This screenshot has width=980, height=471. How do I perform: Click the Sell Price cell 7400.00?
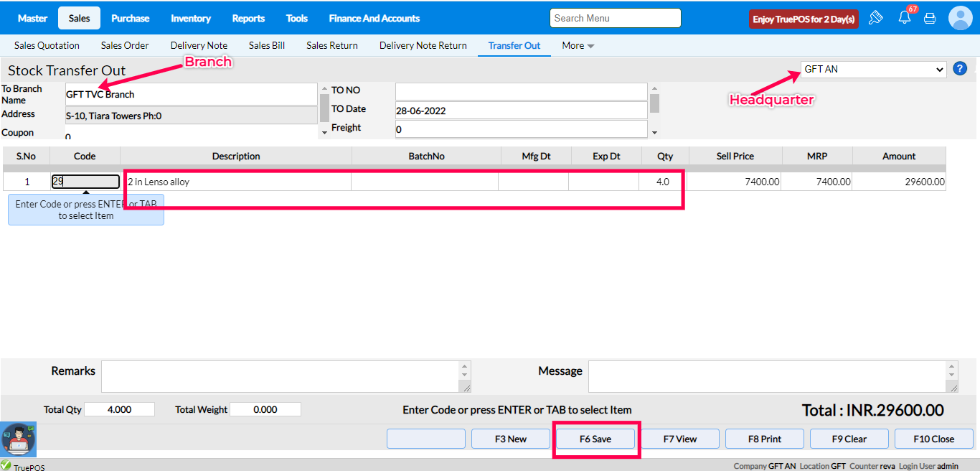click(x=734, y=182)
